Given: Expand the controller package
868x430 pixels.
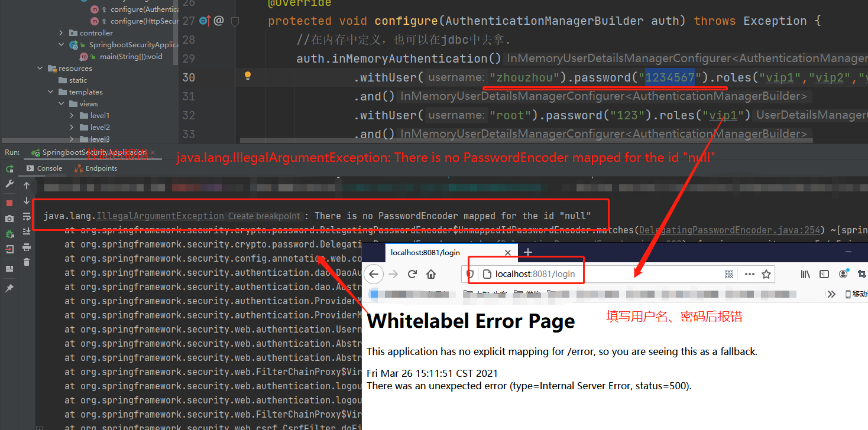Looking at the screenshot, I should 61,33.
